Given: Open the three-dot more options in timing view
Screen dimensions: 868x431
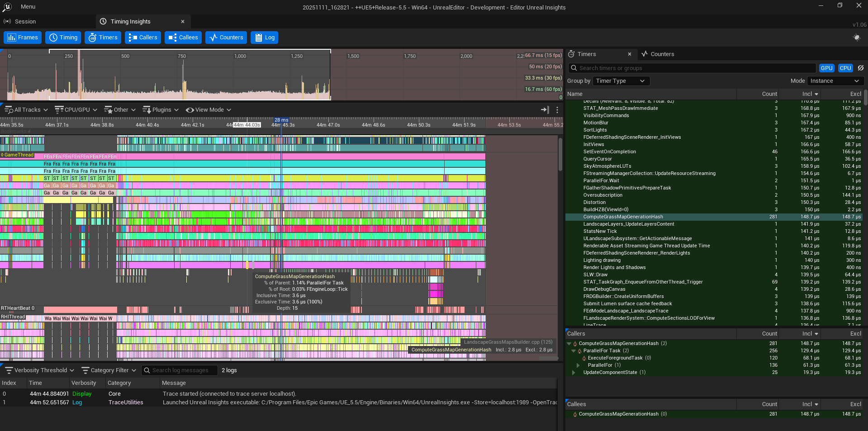Looking at the screenshot, I should coord(557,110).
